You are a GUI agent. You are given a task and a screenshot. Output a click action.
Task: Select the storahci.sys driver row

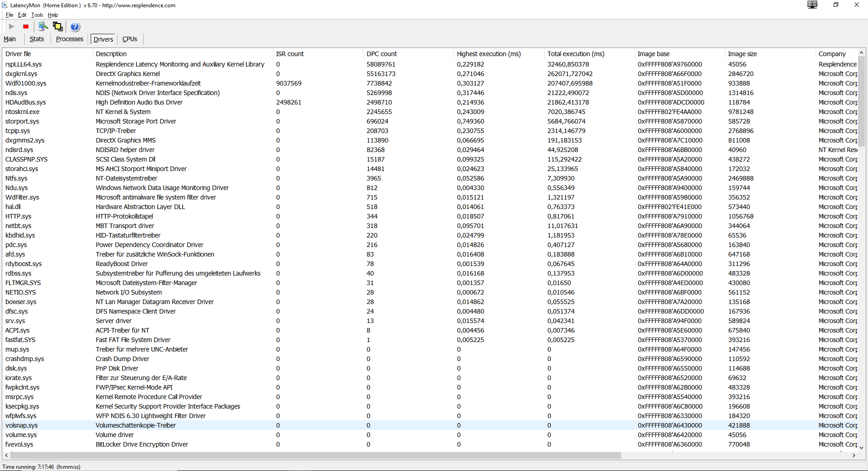(x=430, y=169)
